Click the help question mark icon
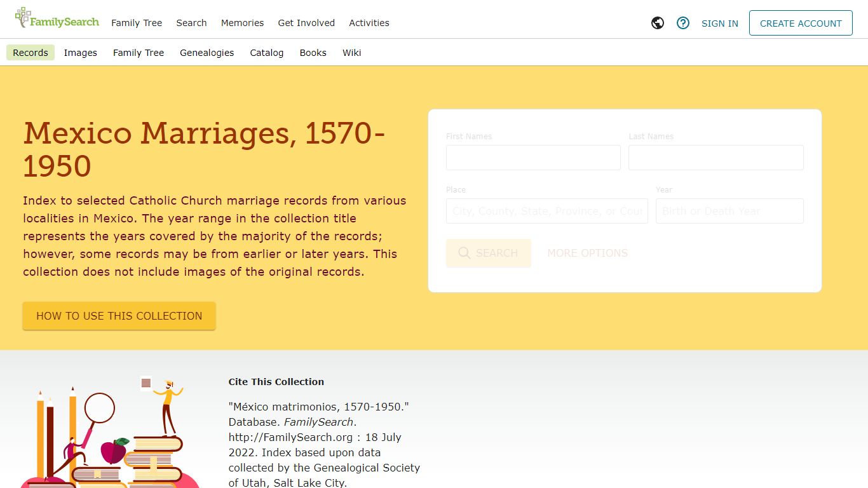The height and width of the screenshot is (488, 868). click(x=682, y=23)
